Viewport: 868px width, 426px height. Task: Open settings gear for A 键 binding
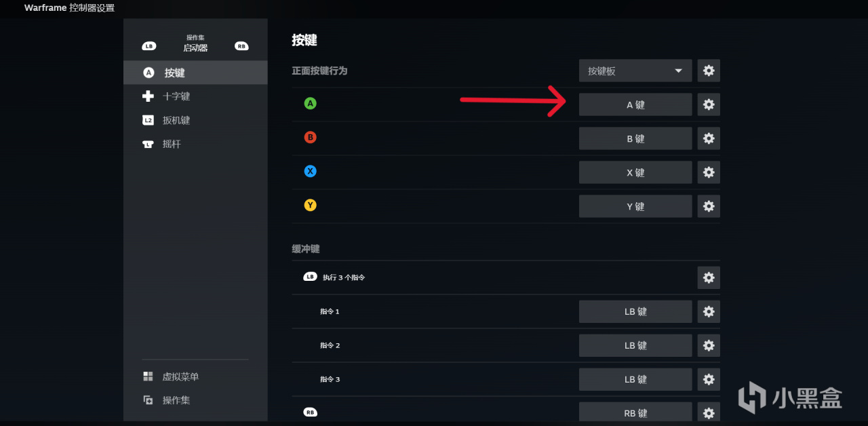(x=709, y=104)
